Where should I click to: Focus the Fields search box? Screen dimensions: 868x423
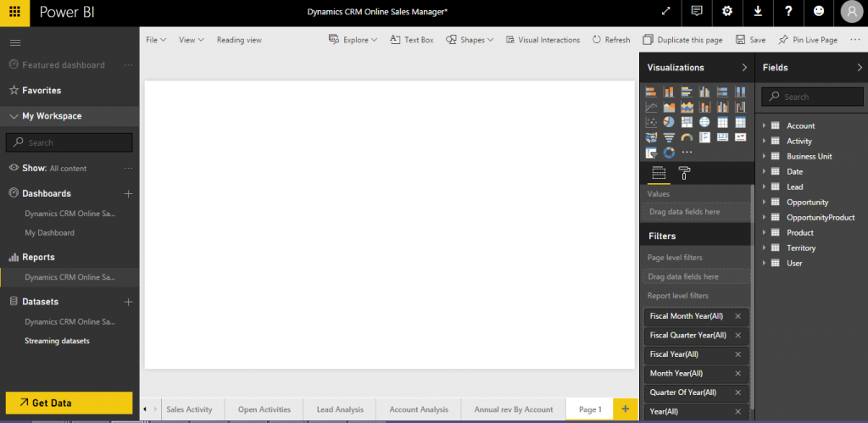click(x=812, y=97)
